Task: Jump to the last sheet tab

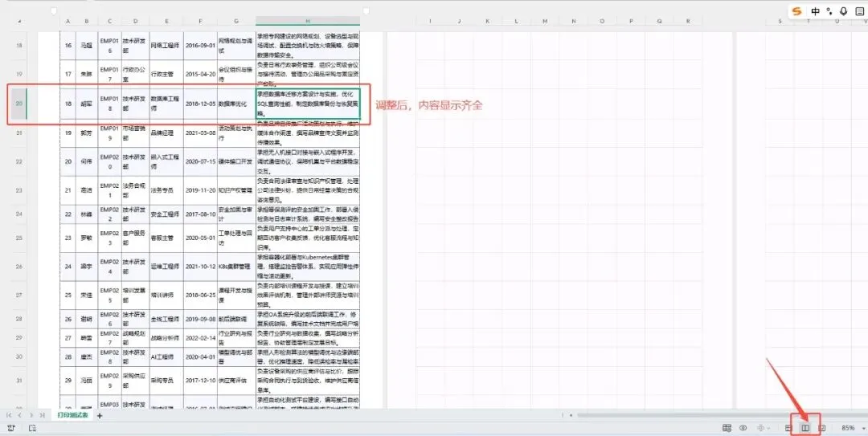Action: tap(42, 415)
